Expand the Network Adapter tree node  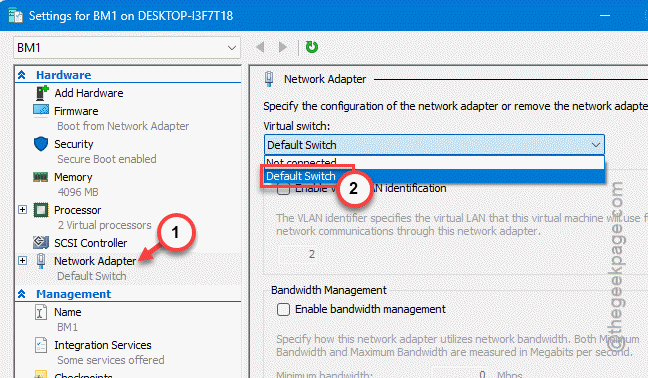(22, 261)
